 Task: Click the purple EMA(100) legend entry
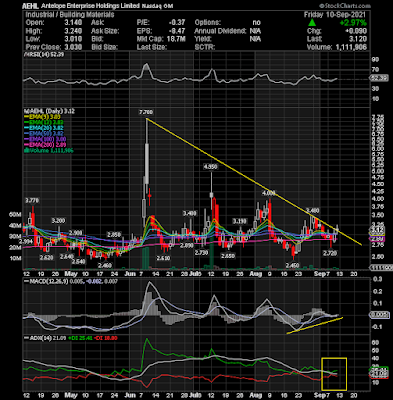[x=46, y=139]
